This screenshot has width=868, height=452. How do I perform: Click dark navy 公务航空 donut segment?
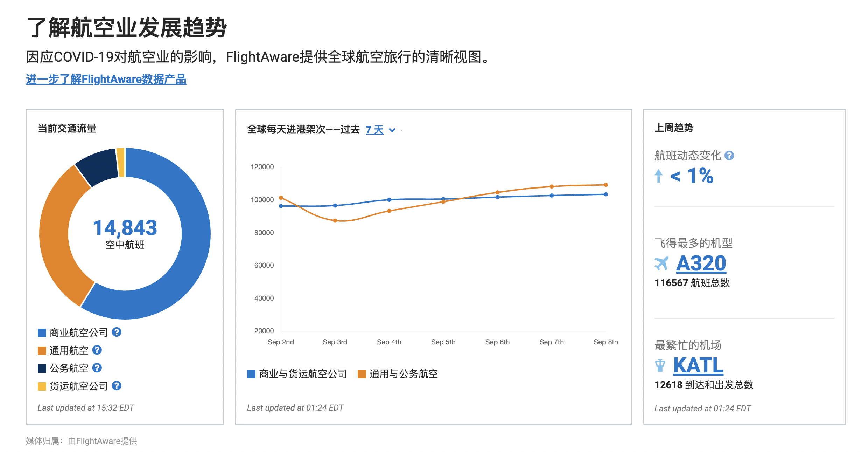pos(98,166)
